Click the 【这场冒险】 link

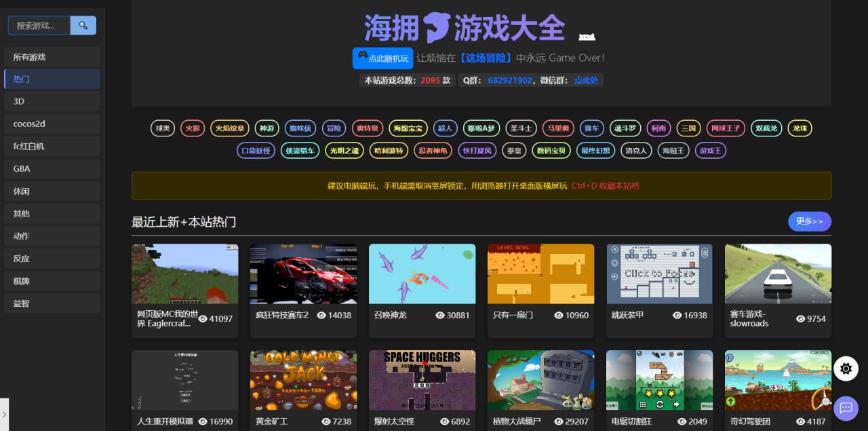pyautogui.click(x=485, y=58)
